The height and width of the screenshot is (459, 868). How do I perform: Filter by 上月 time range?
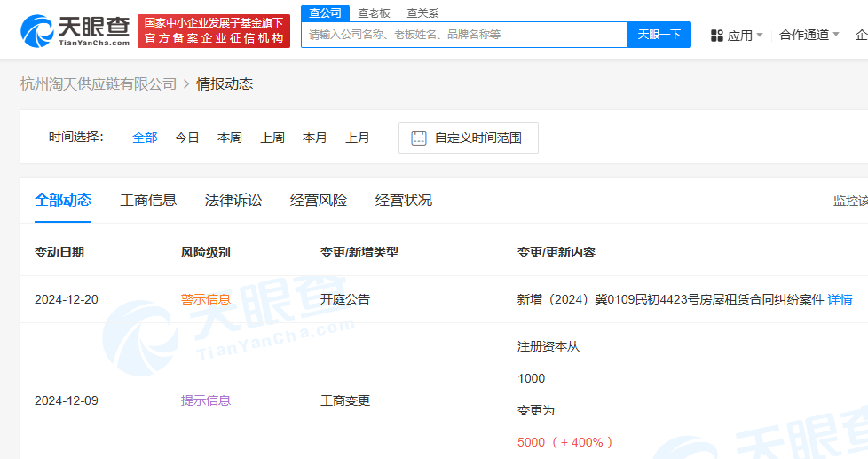point(358,138)
